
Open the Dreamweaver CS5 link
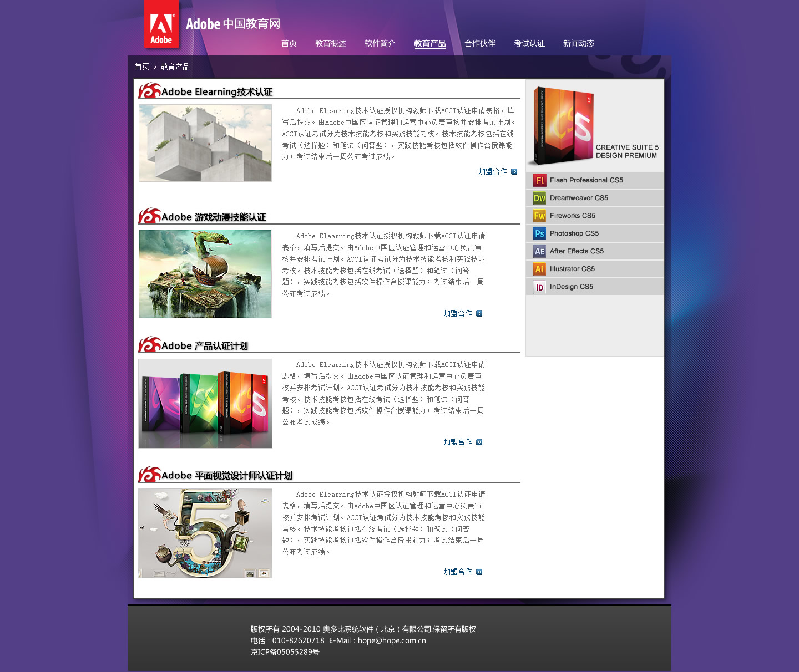click(579, 198)
